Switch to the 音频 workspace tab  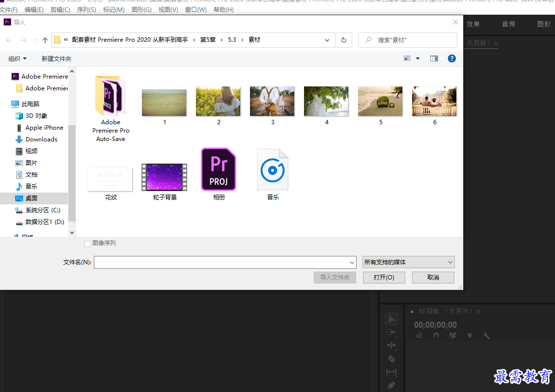[508, 24]
